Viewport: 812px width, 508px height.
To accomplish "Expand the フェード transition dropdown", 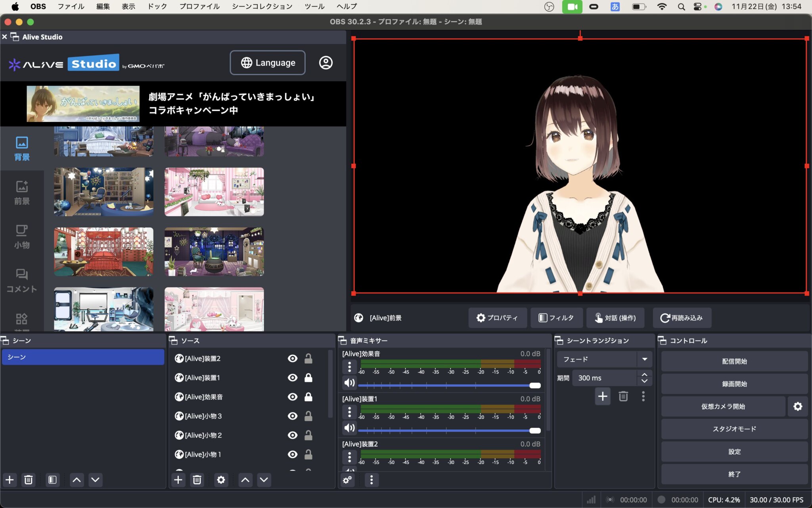I will pos(644,359).
